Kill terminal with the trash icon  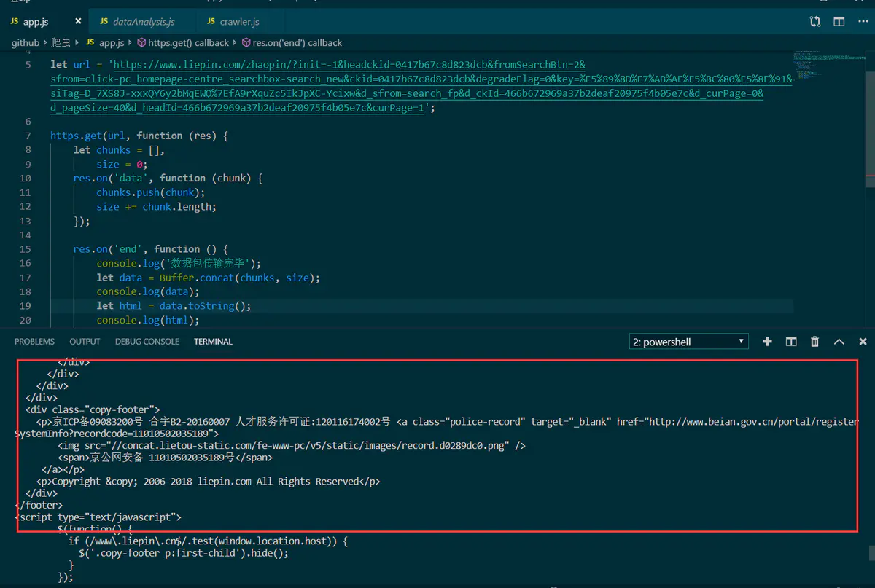coord(815,342)
